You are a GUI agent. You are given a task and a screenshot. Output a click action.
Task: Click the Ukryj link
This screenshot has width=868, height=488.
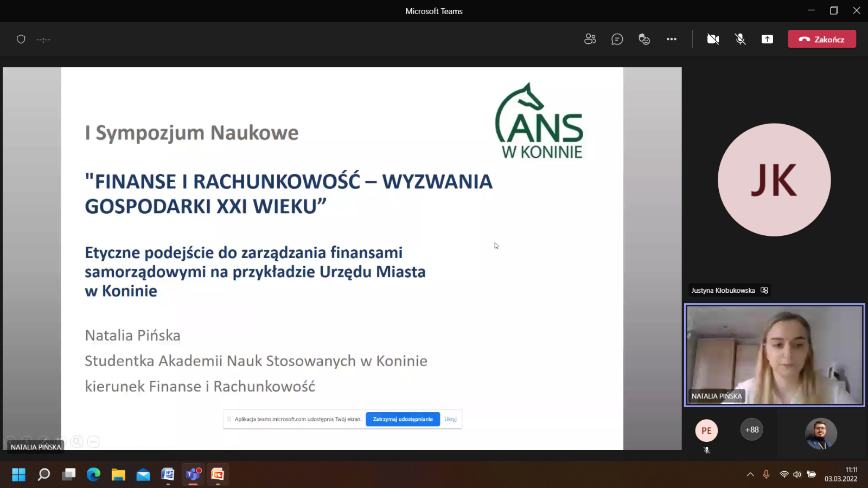click(450, 419)
